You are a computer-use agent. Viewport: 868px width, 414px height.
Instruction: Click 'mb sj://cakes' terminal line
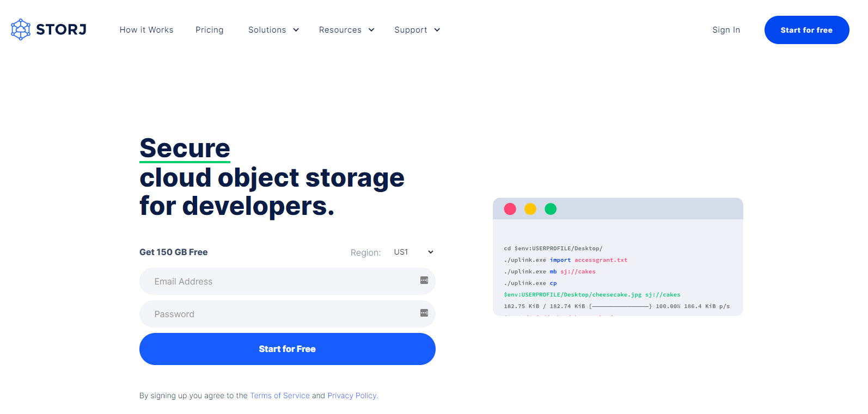pyautogui.click(x=550, y=271)
